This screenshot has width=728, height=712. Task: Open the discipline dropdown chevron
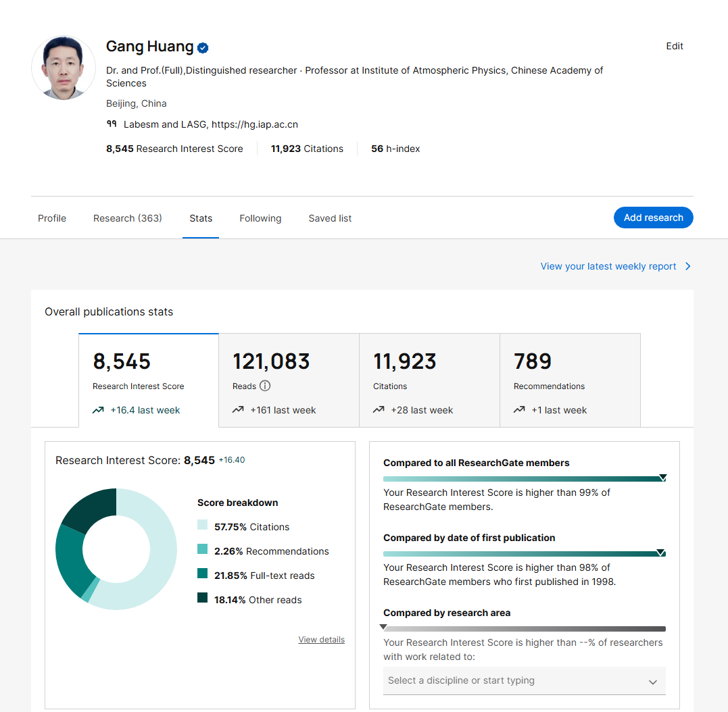(652, 682)
